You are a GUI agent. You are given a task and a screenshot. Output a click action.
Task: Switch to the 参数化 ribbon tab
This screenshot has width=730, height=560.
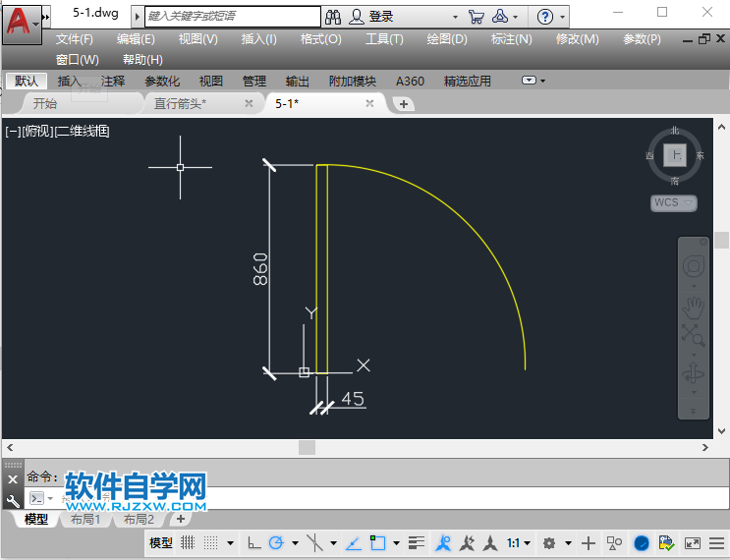click(x=162, y=82)
